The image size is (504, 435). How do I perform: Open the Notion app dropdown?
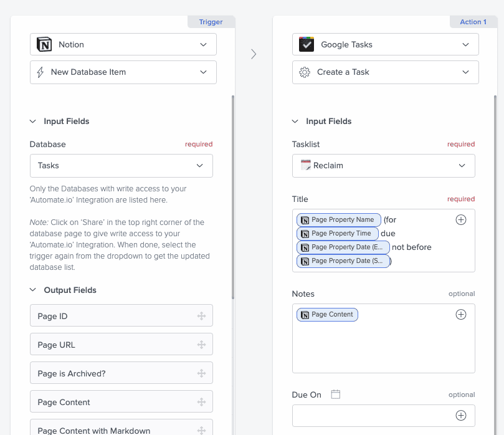coord(123,44)
